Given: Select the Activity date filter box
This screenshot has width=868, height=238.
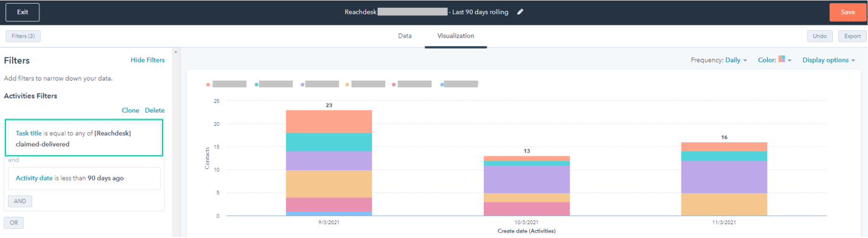Looking at the screenshot, I should tap(84, 179).
